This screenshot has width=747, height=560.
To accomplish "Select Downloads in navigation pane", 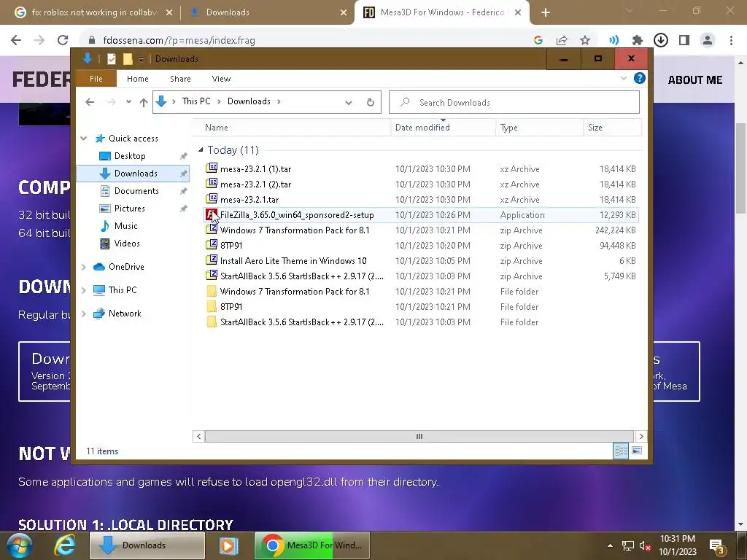I will (133, 174).
